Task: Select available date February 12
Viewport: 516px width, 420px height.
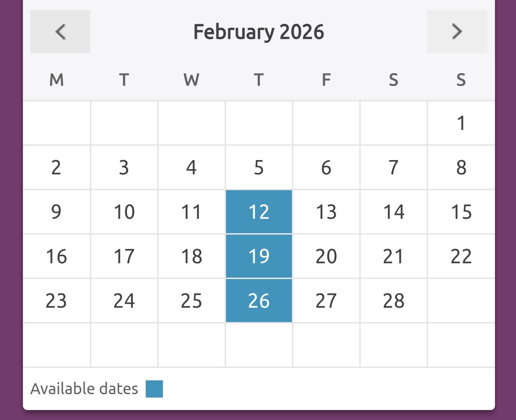Action: coord(259,212)
